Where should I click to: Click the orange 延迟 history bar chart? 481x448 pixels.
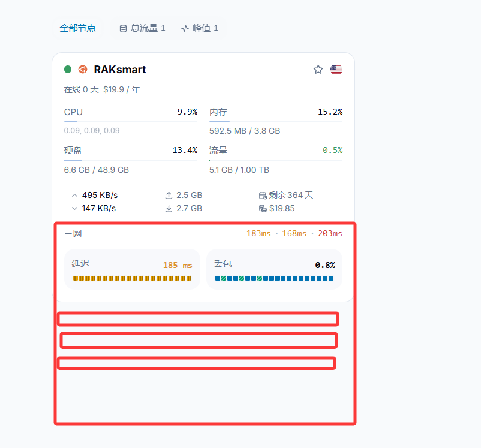132,278
